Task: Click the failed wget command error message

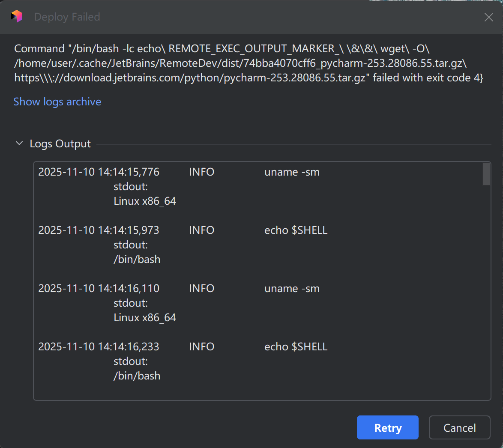Action: 249,63
